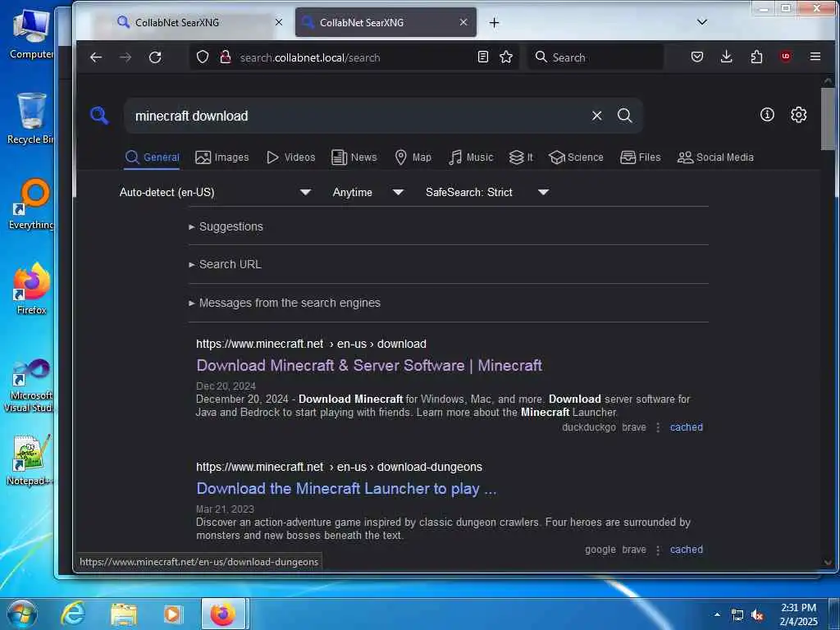Open the SafeSearch: Strict dropdown
Screen dimensions: 840x630
pos(486,192)
